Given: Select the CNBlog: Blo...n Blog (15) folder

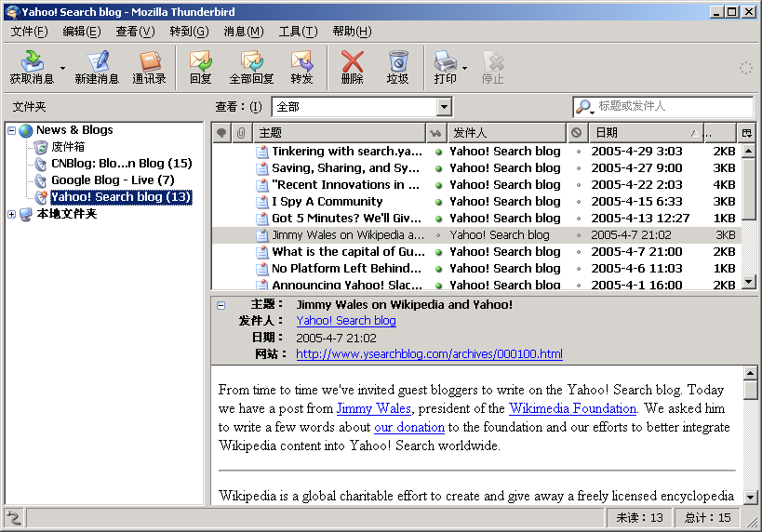Looking at the screenshot, I should pos(122,164).
